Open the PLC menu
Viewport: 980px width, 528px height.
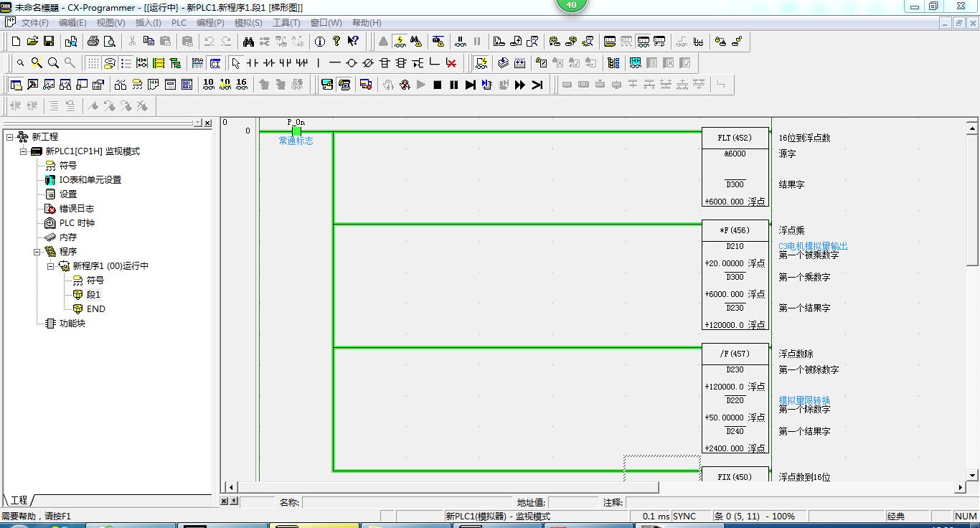click(x=179, y=23)
